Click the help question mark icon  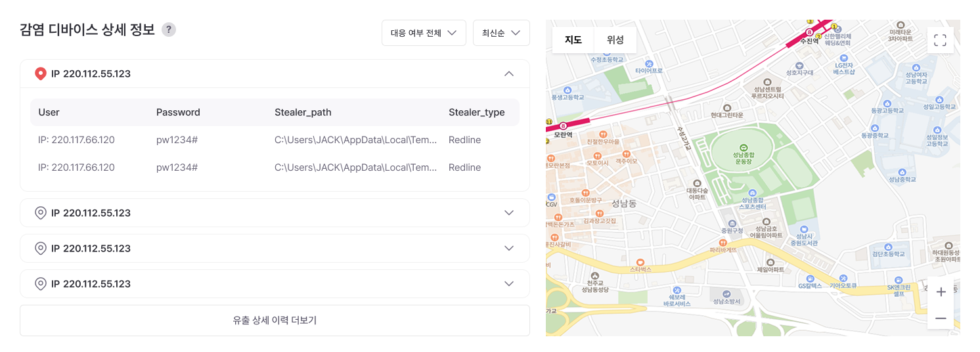[x=169, y=30]
